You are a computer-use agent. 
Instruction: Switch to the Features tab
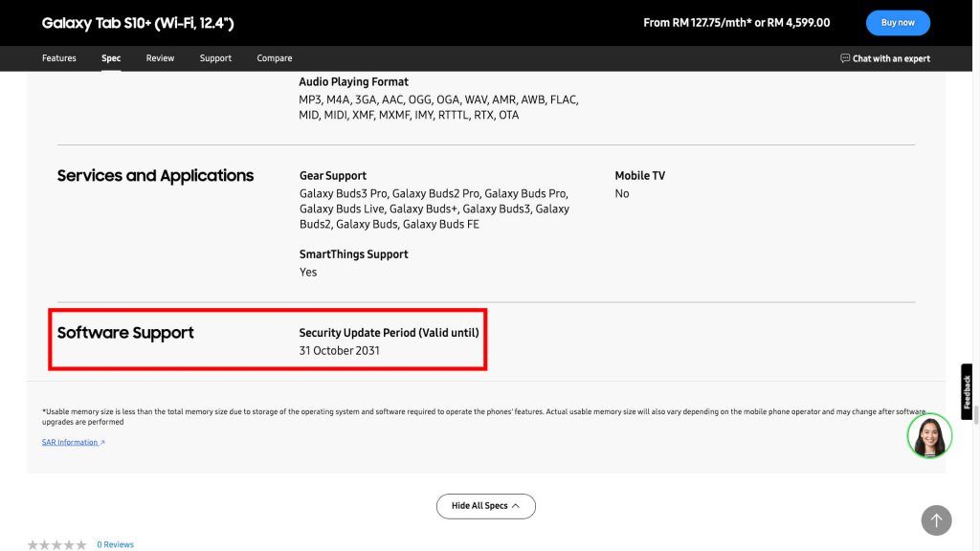pyautogui.click(x=58, y=58)
